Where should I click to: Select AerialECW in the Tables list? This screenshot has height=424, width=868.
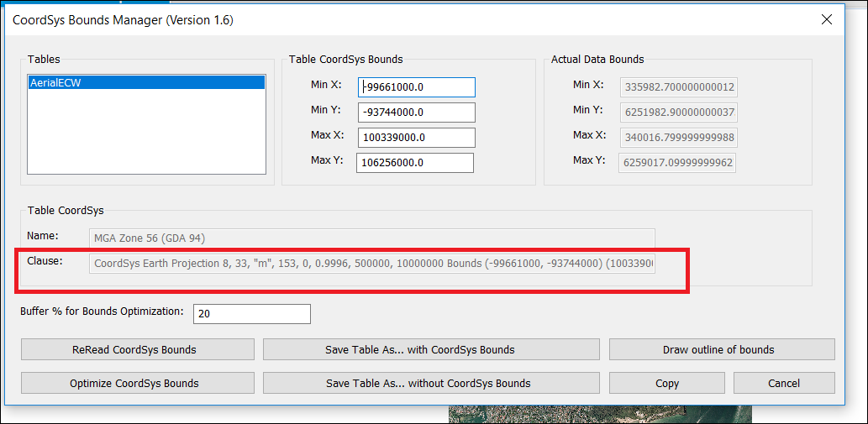coord(146,82)
